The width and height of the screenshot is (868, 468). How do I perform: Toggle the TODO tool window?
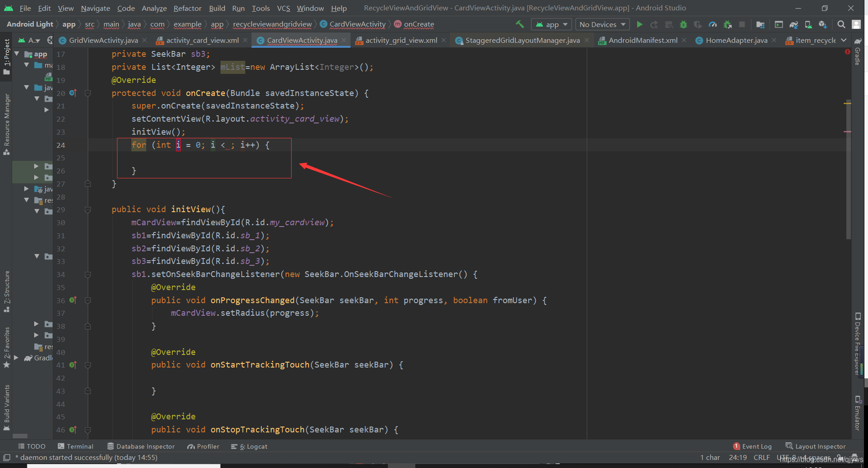point(31,446)
